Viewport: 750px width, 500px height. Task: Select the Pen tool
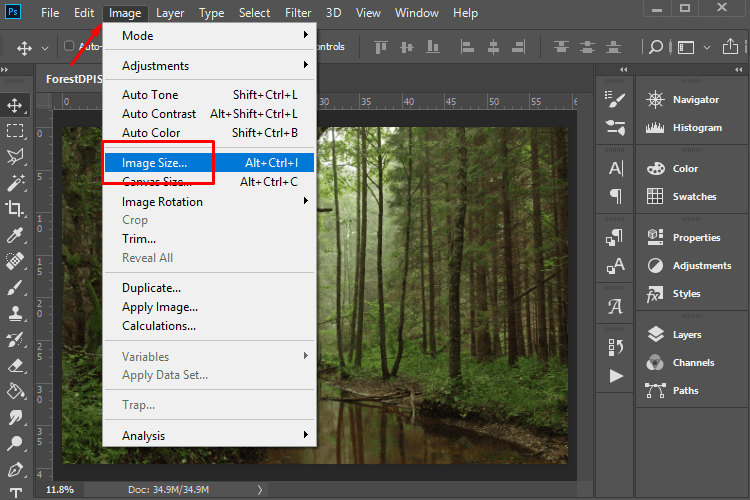tap(15, 469)
